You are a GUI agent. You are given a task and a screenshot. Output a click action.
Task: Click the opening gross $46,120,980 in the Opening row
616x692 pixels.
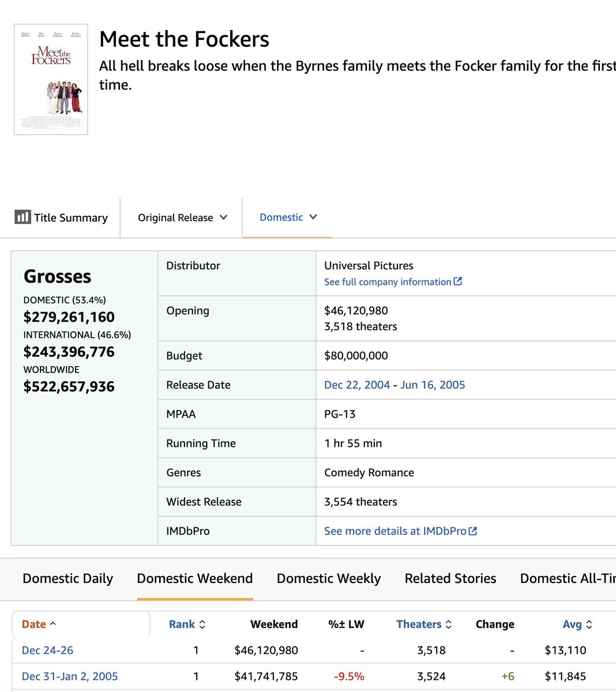coord(356,311)
